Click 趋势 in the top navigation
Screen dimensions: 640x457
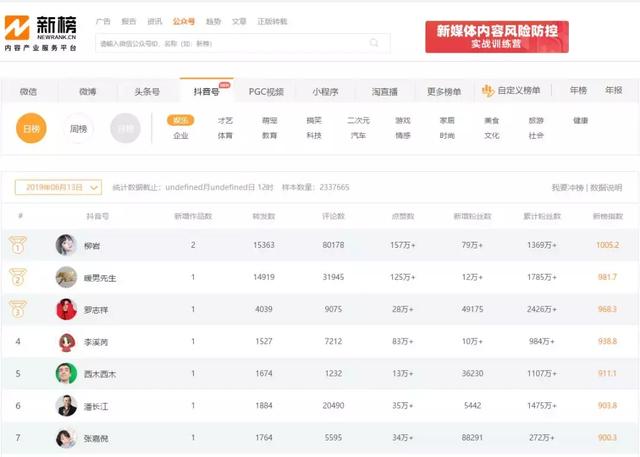pos(213,21)
